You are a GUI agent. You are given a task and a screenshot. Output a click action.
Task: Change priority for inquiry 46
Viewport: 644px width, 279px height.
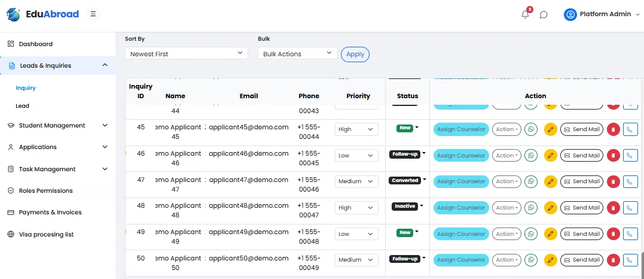pyautogui.click(x=356, y=156)
